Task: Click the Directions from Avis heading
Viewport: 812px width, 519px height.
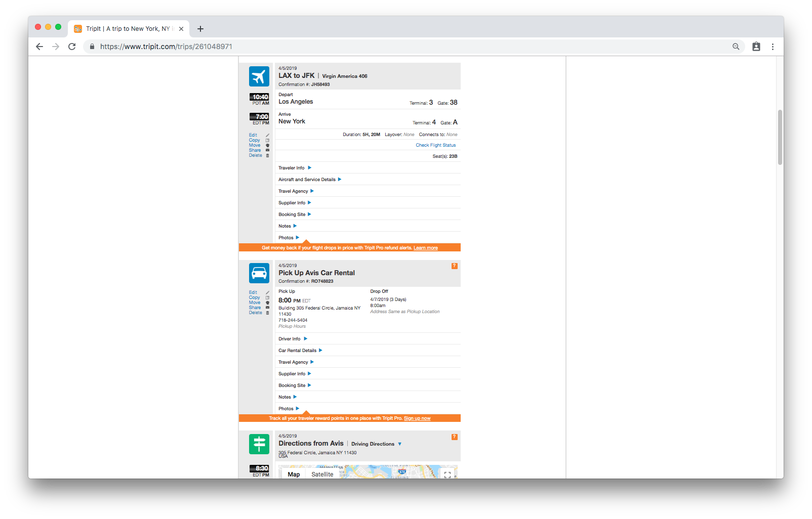Action: [x=311, y=444]
